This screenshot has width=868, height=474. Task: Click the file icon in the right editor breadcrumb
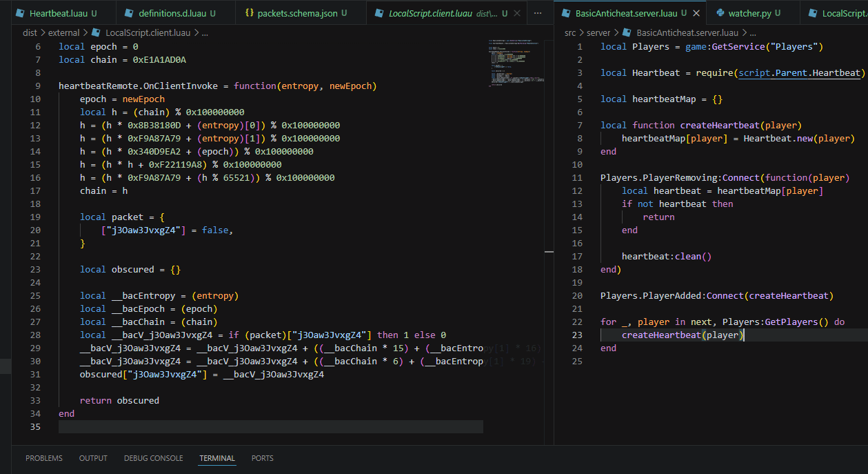click(626, 32)
